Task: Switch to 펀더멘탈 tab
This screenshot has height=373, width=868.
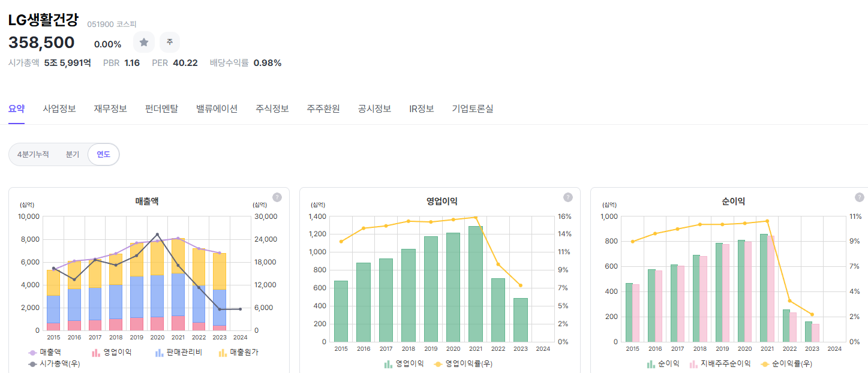Action: [161, 109]
